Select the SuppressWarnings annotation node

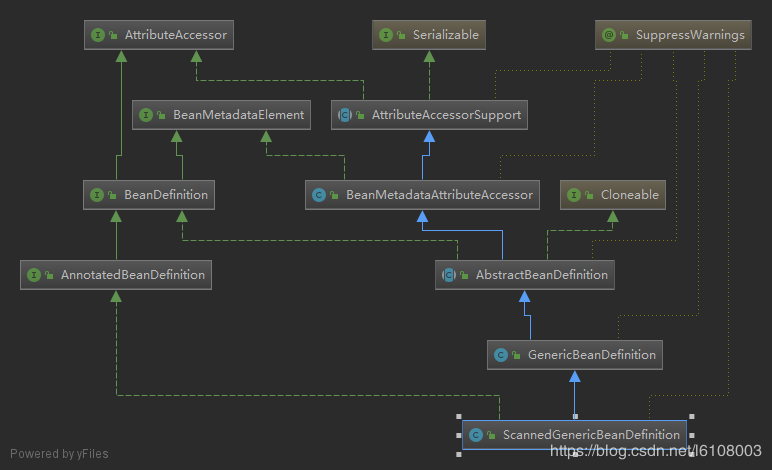(x=673, y=35)
